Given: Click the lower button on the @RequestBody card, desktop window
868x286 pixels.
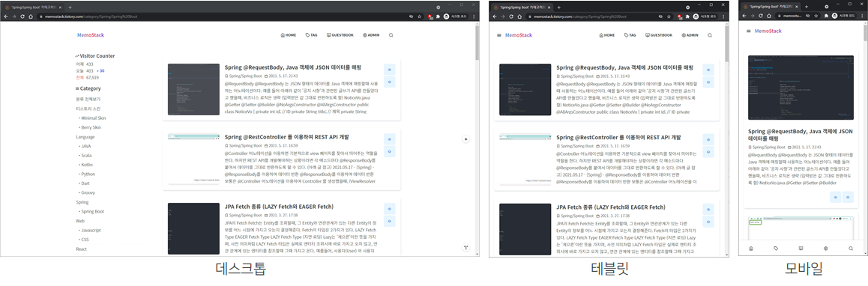Looking at the screenshot, I should pyautogui.click(x=390, y=82).
